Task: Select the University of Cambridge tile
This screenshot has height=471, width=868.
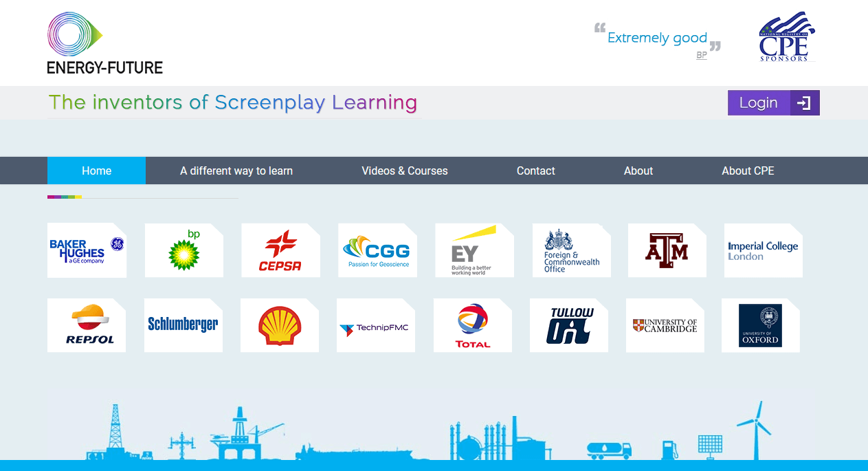Action: click(665, 325)
